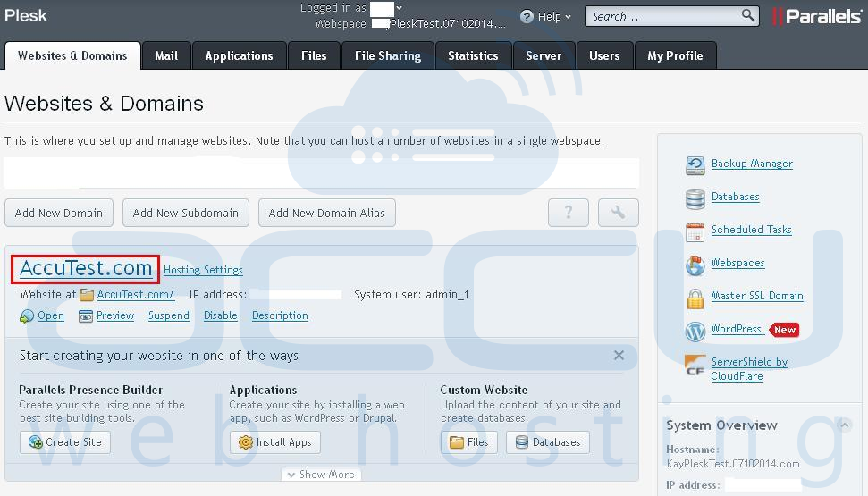Click the Create Site button
Image resolution: width=868 pixels, height=496 pixels.
coord(65,442)
